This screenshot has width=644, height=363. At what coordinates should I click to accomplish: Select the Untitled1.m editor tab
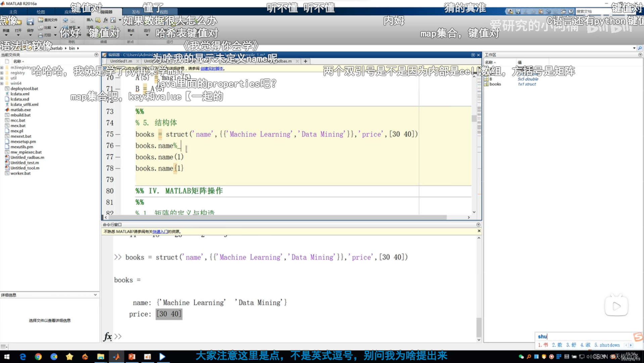point(121,61)
